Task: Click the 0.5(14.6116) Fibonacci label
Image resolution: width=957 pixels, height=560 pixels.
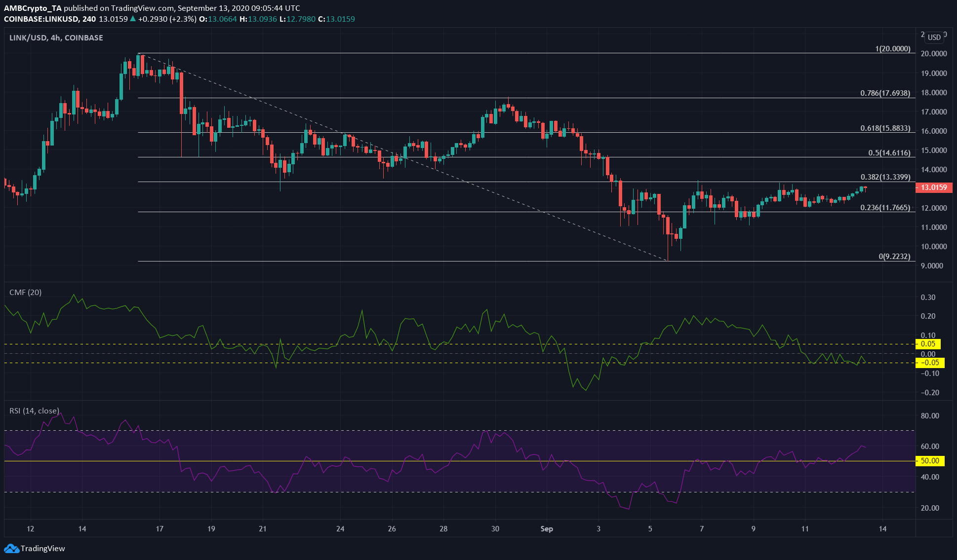Action: coord(889,152)
